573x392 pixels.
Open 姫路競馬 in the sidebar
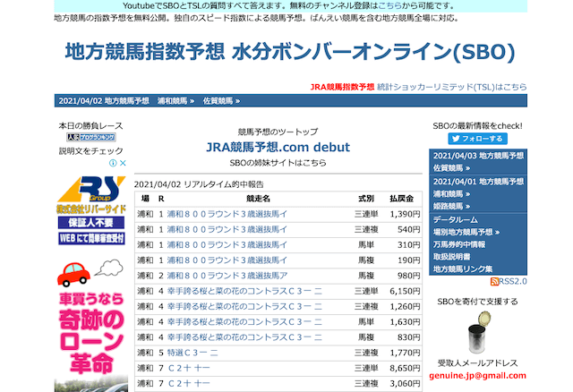pos(451,207)
